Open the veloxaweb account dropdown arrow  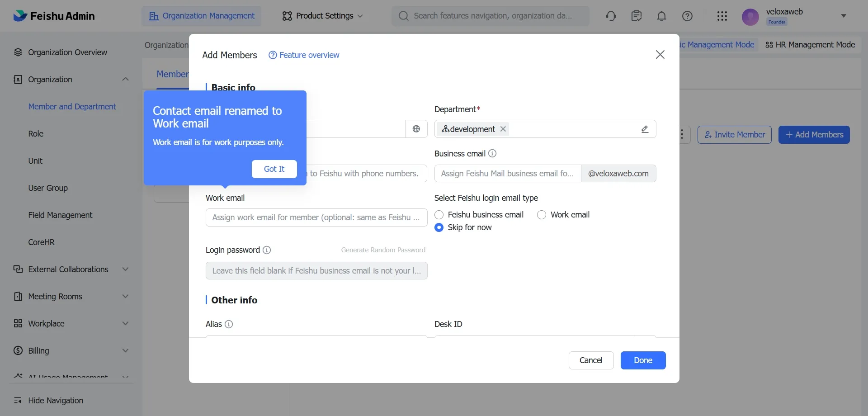pyautogui.click(x=843, y=16)
